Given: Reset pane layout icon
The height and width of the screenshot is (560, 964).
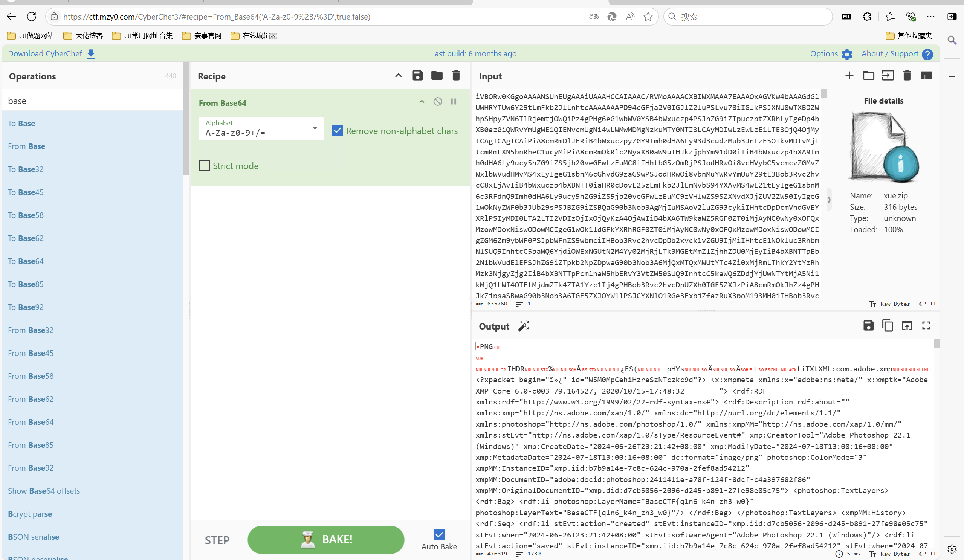Looking at the screenshot, I should pos(926,76).
